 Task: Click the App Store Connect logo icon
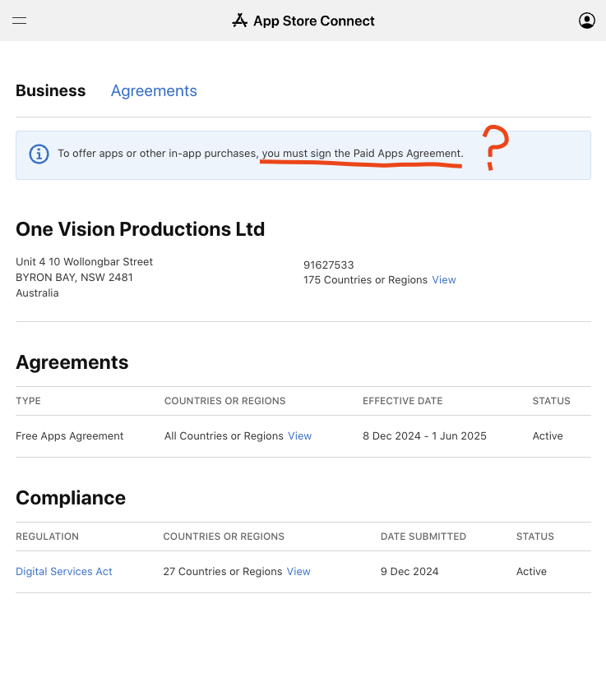tap(240, 21)
